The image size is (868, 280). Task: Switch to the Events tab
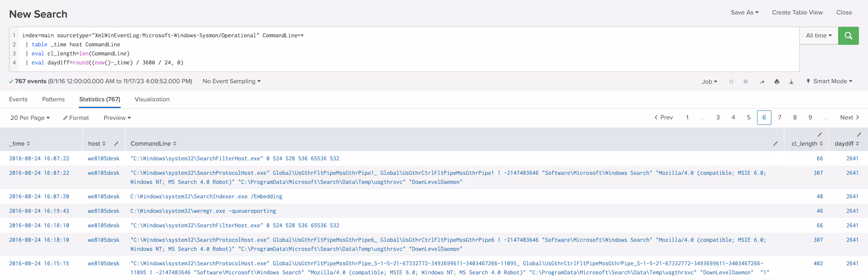18,99
